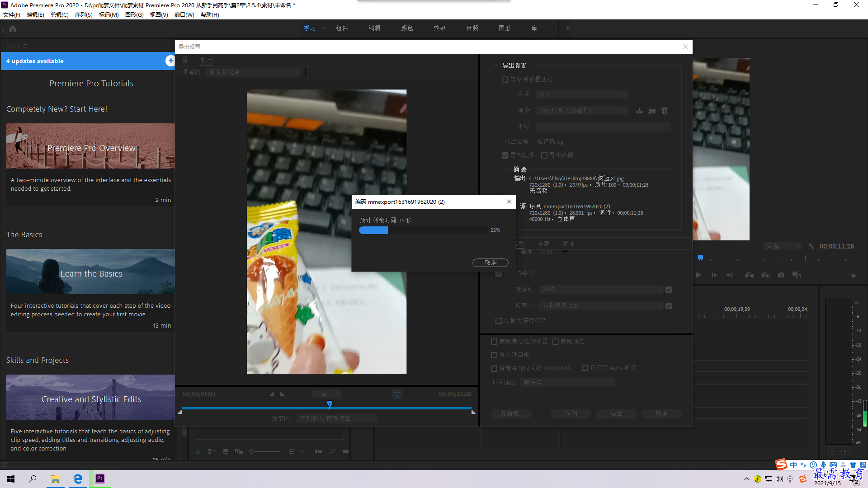The image size is (868, 488).
Task: Open the Preset JPEG sequence dropdown
Action: coord(582,111)
